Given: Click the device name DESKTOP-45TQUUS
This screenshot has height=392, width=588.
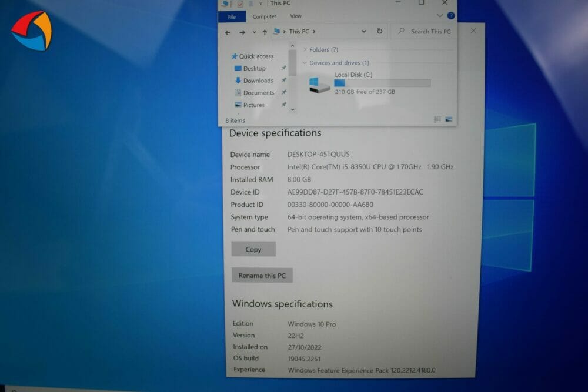Looking at the screenshot, I should pyautogui.click(x=318, y=155).
